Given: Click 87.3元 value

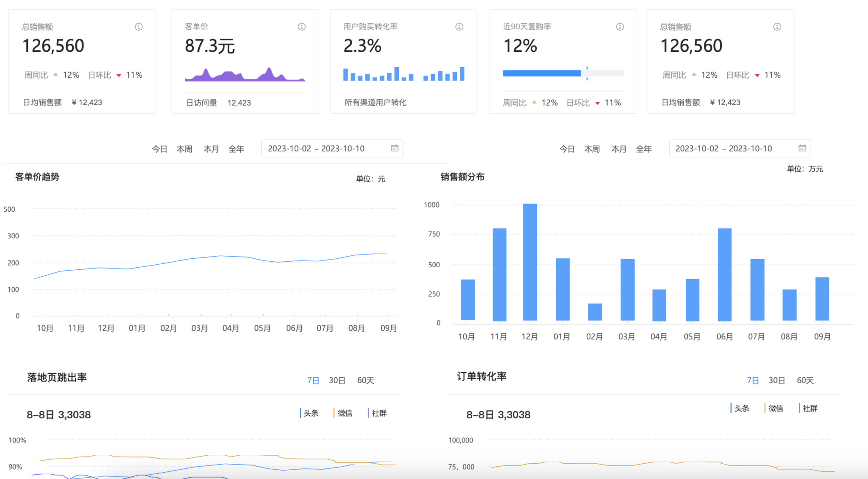Looking at the screenshot, I should pos(210,46).
